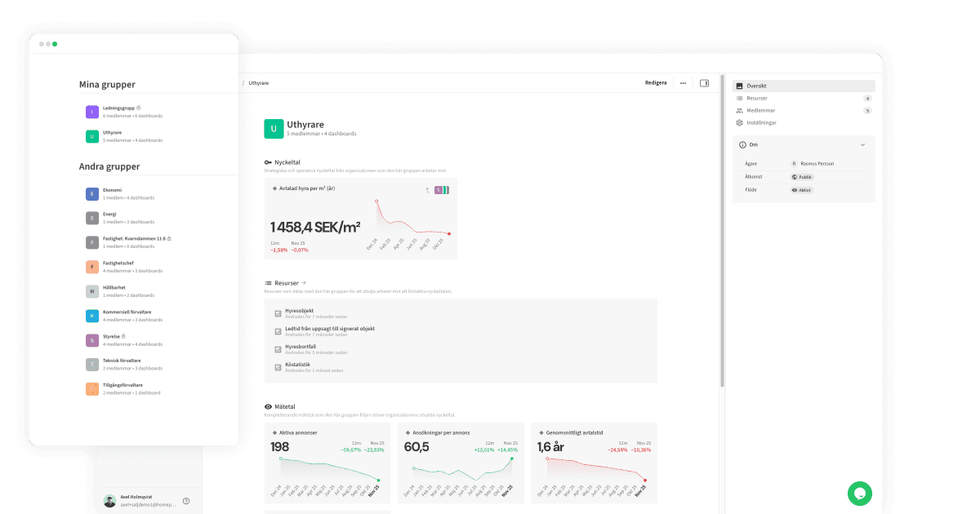This screenshot has height=514, width=980.
Task: Expand the Hyresobjekt resource entry
Action: [299, 311]
